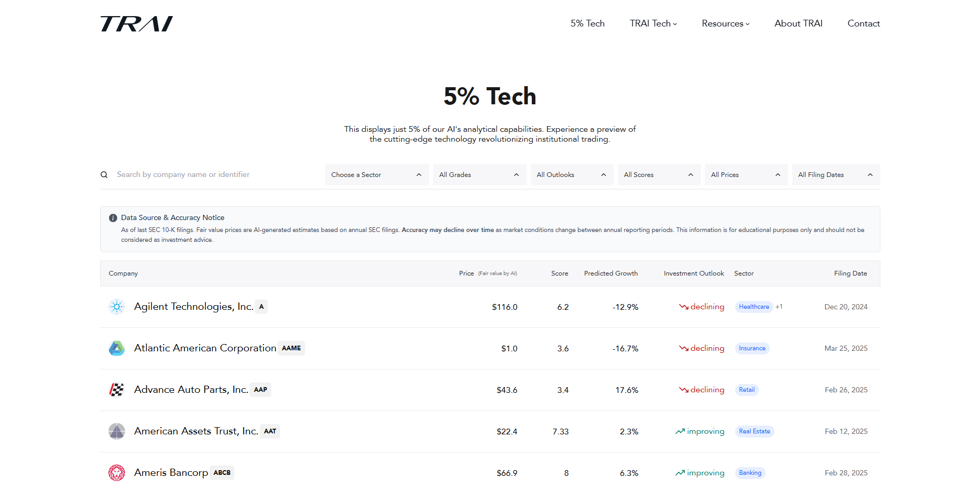Click the Agilent Technologies company logo
This screenshot has width=980, height=493.
117,307
